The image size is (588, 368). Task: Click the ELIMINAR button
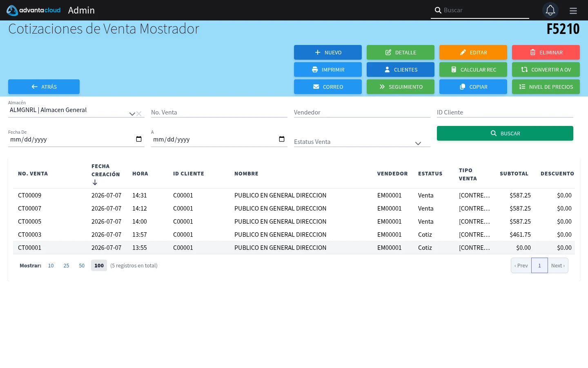[x=546, y=52]
